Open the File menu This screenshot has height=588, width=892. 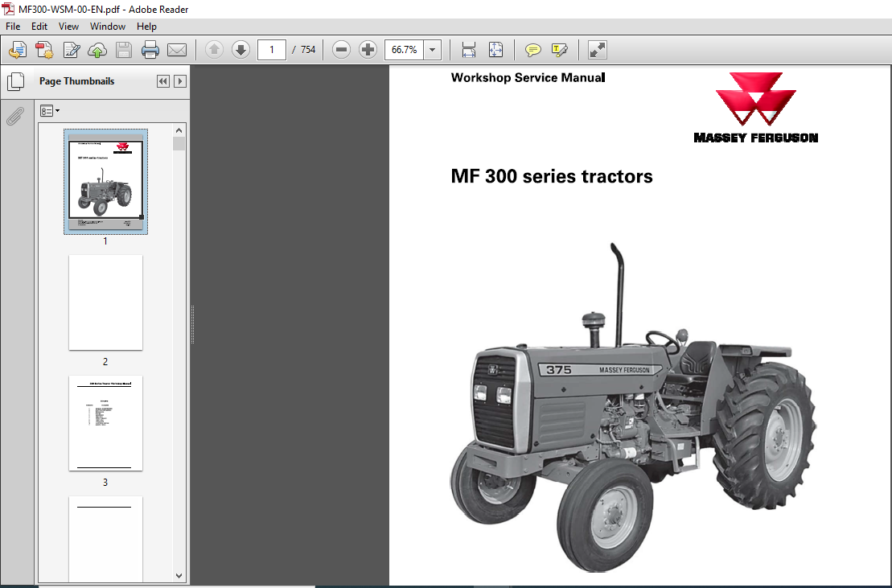13,27
